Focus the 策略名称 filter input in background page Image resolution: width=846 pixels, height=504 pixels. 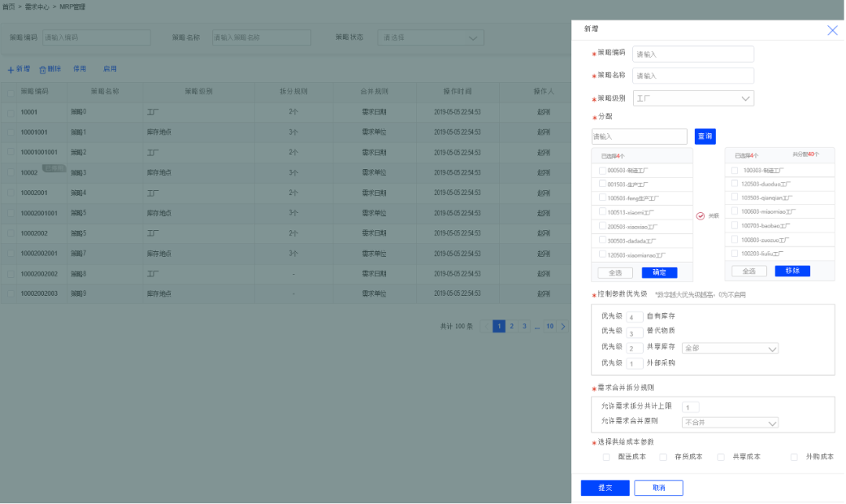[261, 38]
